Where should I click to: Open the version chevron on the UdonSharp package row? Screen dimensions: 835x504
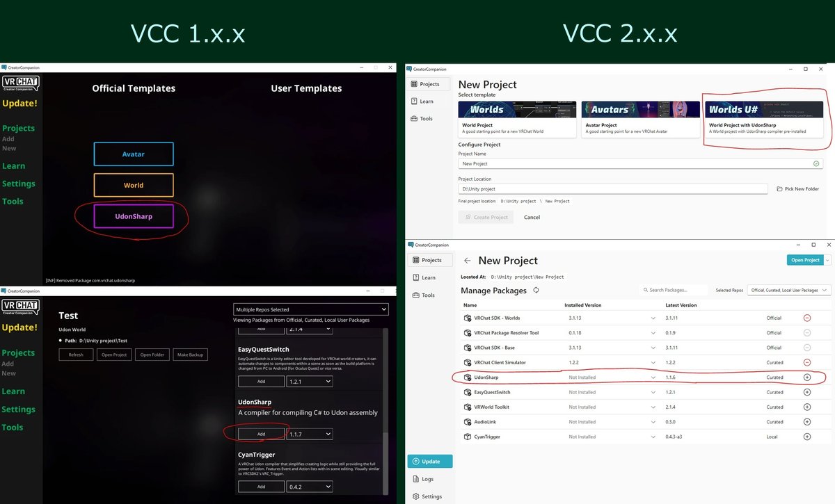click(653, 377)
